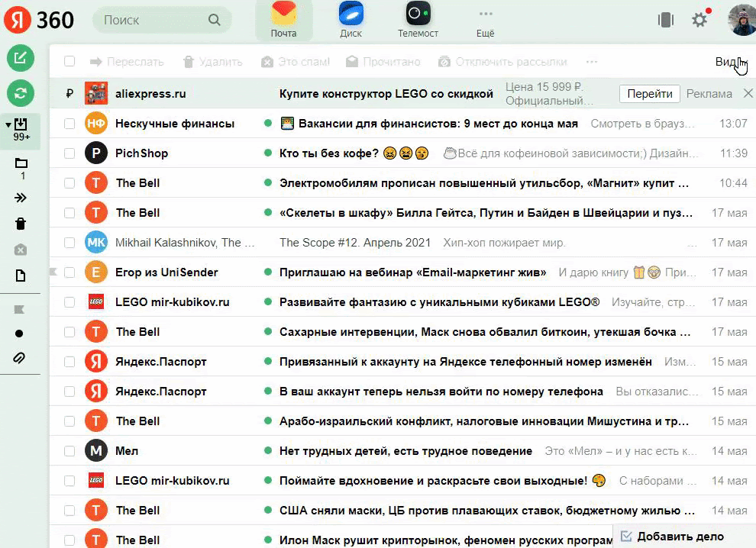756x548 pixels.
Task: Check the PichShop email checkbox
Action: point(69,153)
